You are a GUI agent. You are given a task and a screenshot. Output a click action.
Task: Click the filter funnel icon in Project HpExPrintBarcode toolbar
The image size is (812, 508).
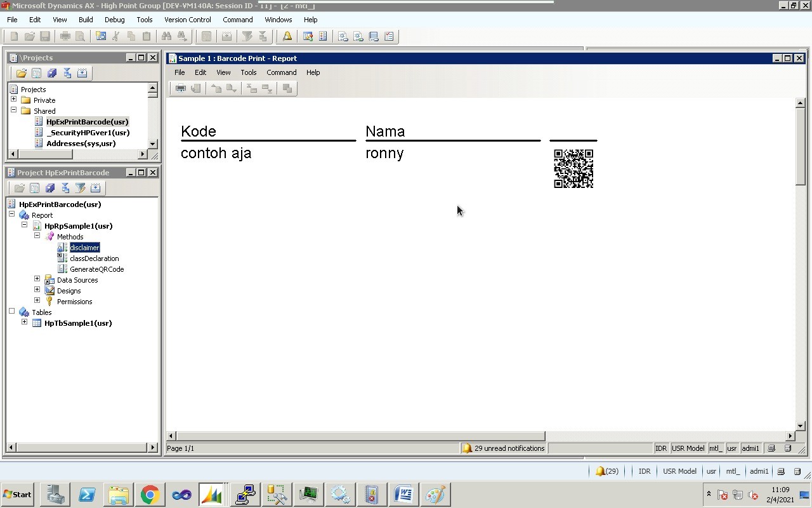pyautogui.click(x=81, y=188)
